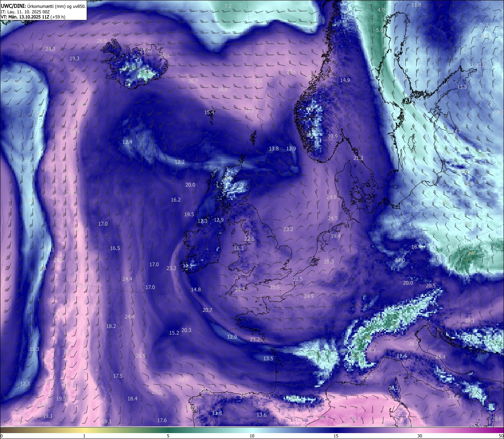Click the 14.9 value over Norway
Image resolution: width=504 pixels, height=439 pixels.
click(x=345, y=80)
